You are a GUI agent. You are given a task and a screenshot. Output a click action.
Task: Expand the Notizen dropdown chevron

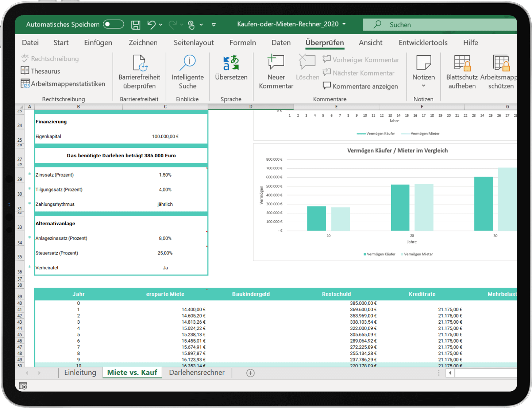tap(424, 86)
